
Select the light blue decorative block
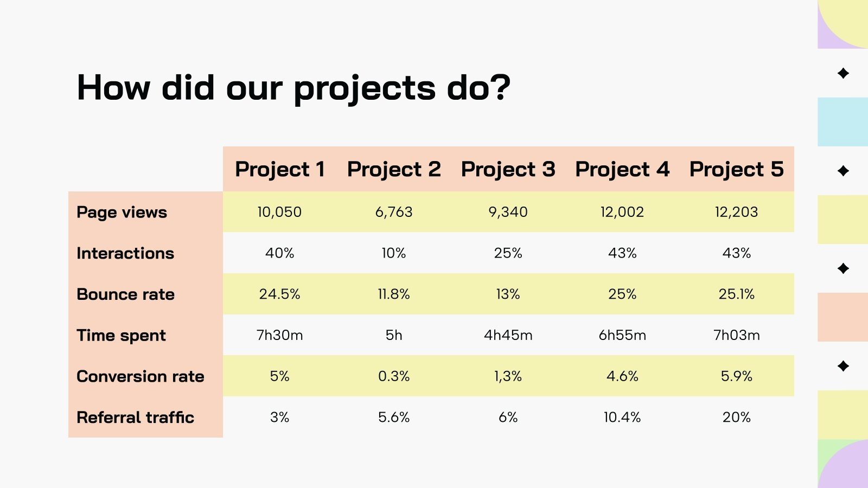coord(843,122)
